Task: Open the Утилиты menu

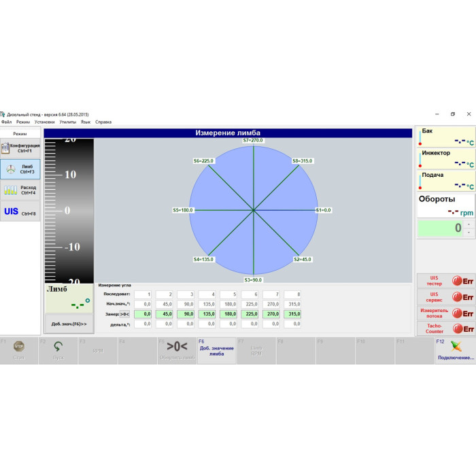Action: coord(67,122)
